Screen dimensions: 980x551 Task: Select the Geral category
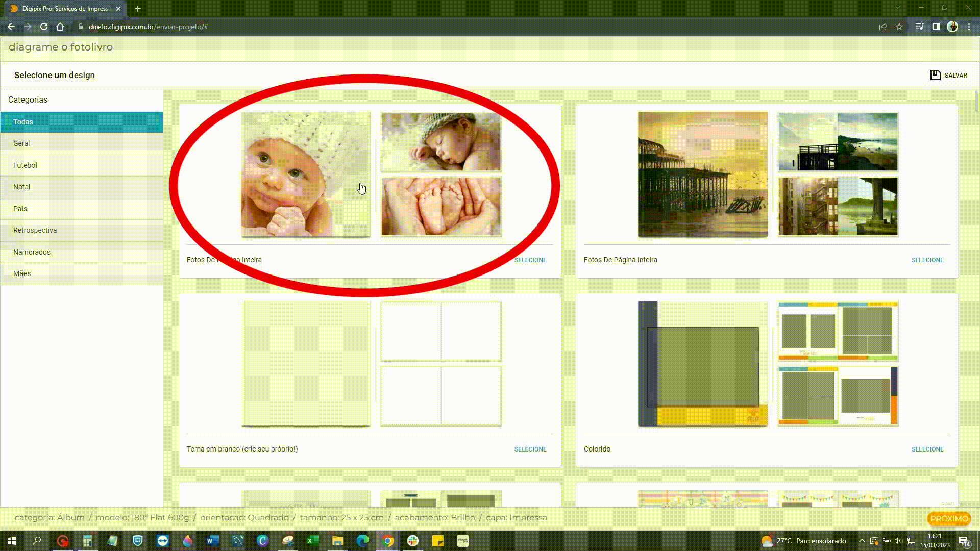coord(82,143)
